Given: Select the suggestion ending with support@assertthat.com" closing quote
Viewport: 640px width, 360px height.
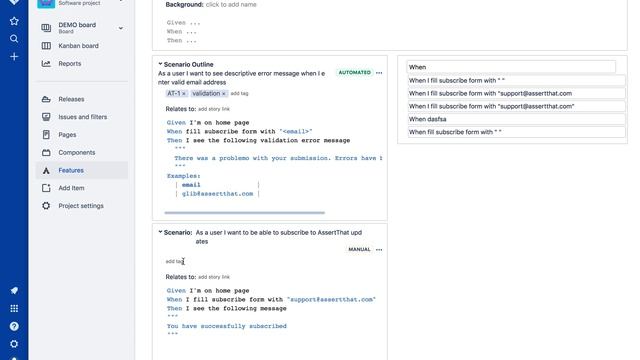Looking at the screenshot, I should [x=516, y=107].
